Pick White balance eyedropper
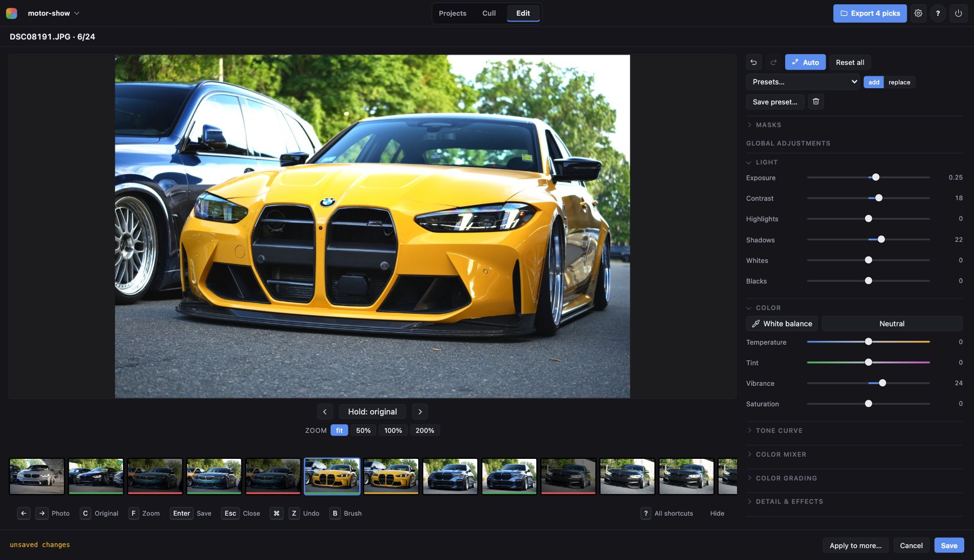 (x=782, y=324)
